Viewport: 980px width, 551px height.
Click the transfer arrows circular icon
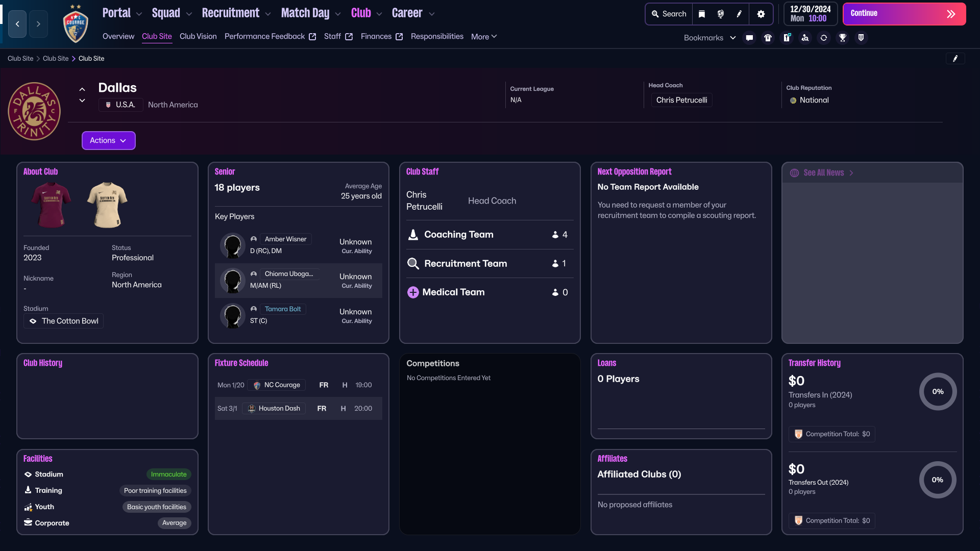823,38
